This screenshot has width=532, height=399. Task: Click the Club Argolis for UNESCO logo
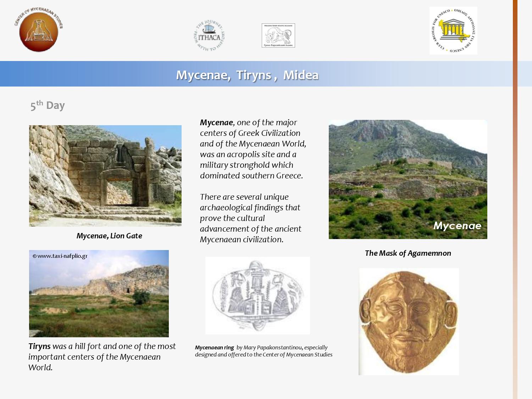point(453,31)
